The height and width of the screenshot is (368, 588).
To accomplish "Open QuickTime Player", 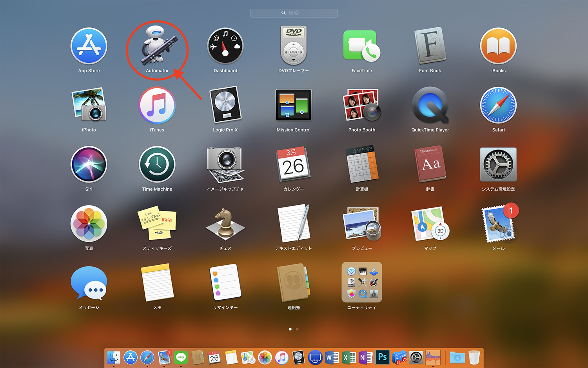I will 430,105.
